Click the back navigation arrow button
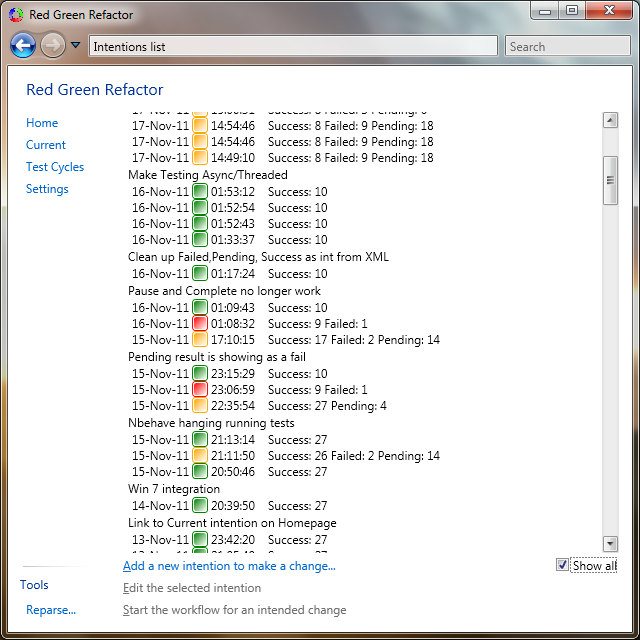The height and width of the screenshot is (640, 640). coord(23,45)
